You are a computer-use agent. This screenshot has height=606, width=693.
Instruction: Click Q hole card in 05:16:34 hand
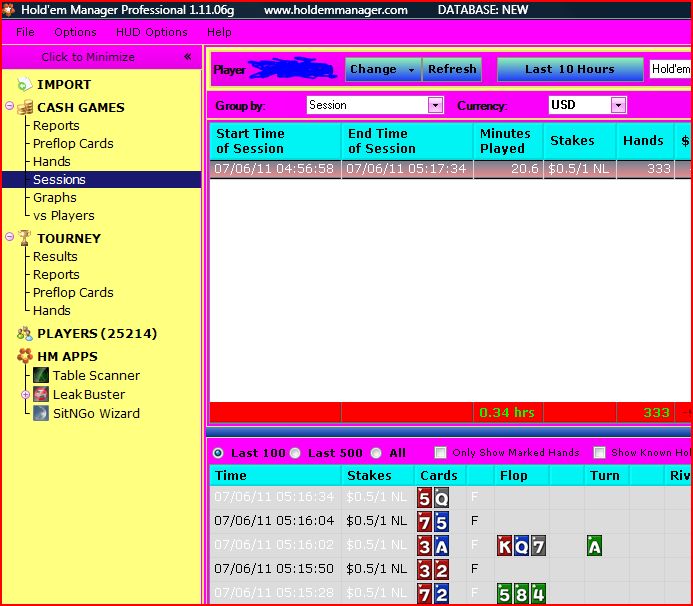click(x=441, y=498)
